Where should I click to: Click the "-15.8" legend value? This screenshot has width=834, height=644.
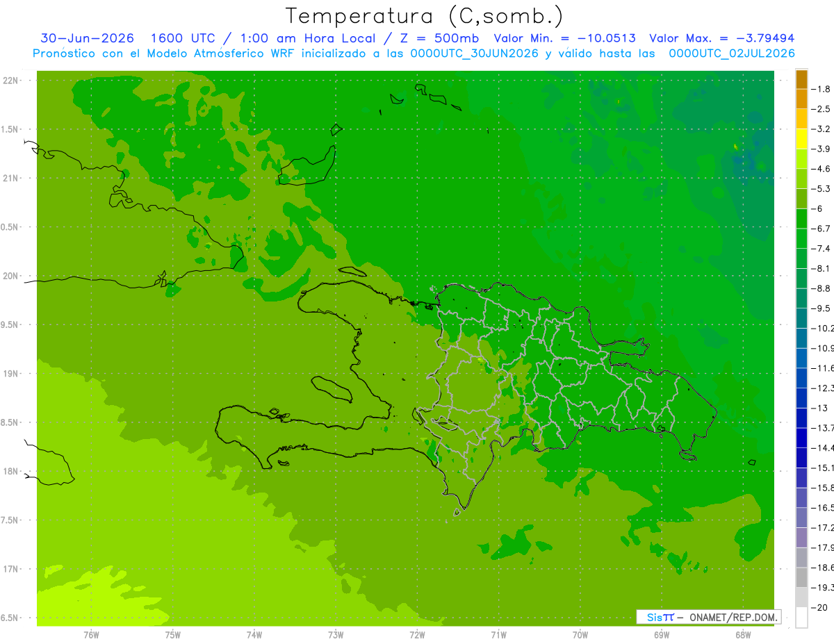pos(822,488)
